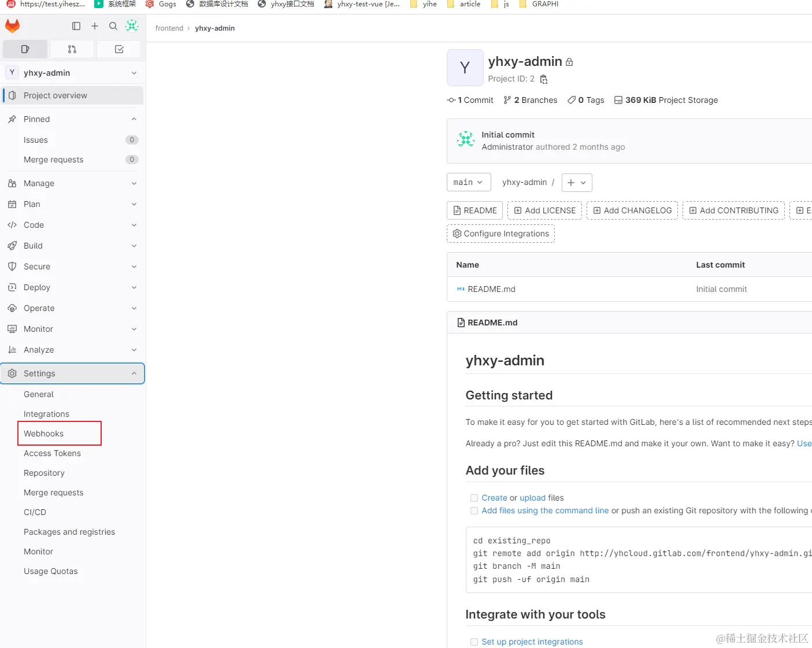Open the main branch dropdown
This screenshot has width=812, height=648.
[469, 182]
